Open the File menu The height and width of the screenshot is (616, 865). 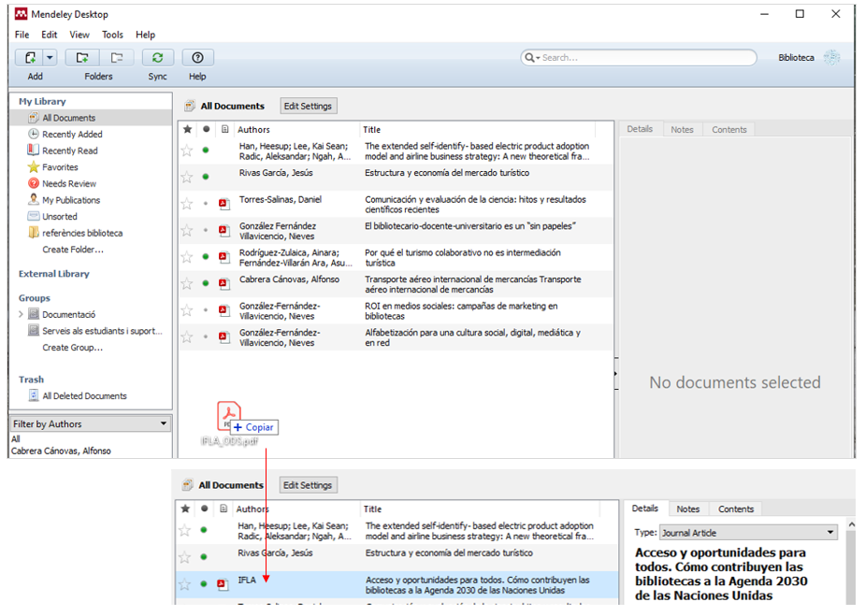(22, 35)
